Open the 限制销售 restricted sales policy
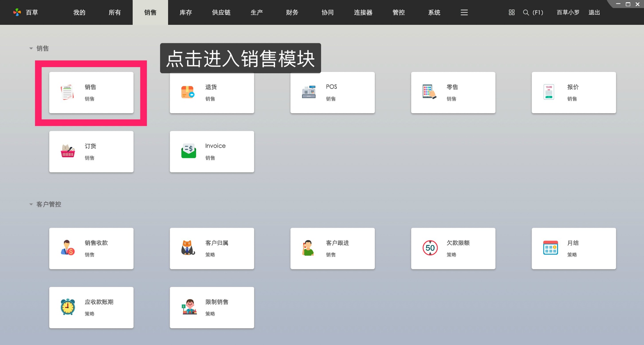The height and width of the screenshot is (345, 644). click(x=212, y=307)
